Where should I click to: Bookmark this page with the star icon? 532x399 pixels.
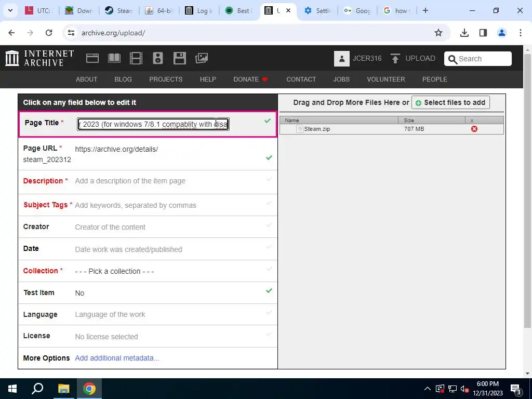coord(438,33)
